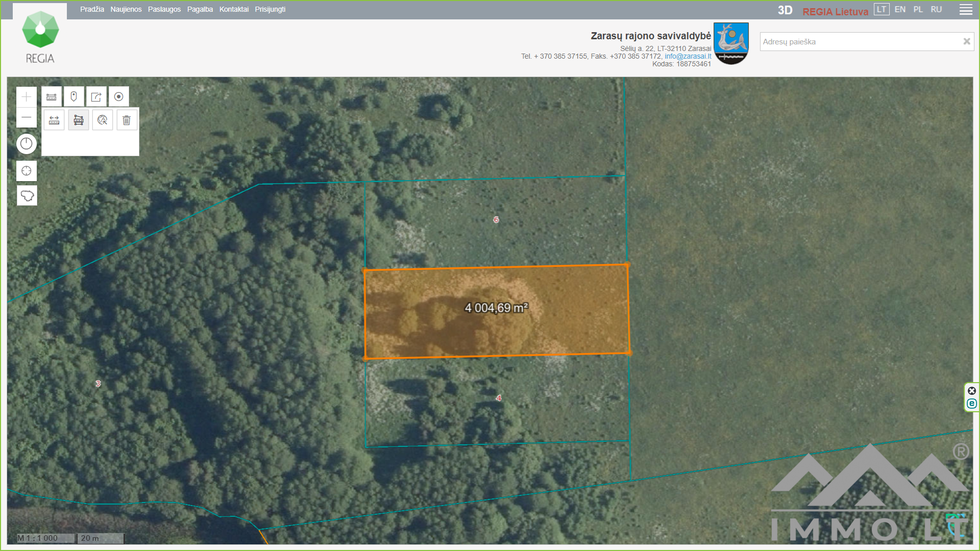Click the 20 m scale bar
Image resolution: width=980 pixels, height=551 pixels.
point(101,538)
